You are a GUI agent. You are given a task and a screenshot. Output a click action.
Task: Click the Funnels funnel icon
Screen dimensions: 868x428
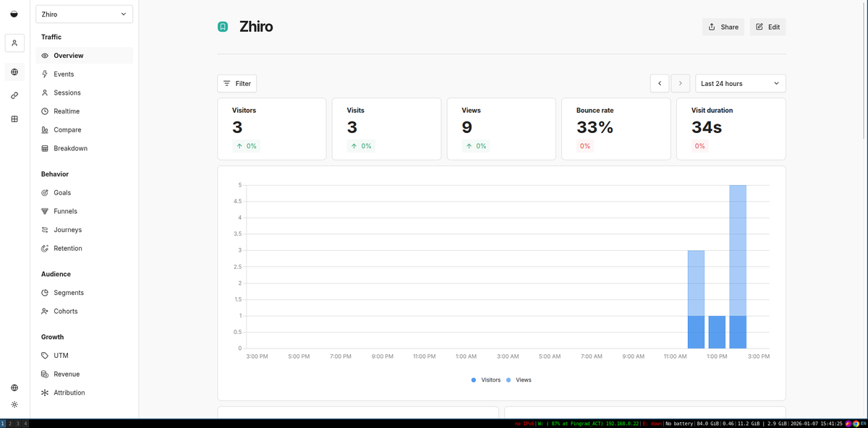45,211
